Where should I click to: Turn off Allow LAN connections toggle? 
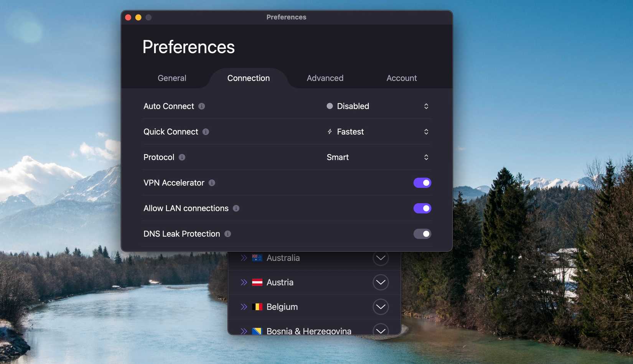[422, 208]
